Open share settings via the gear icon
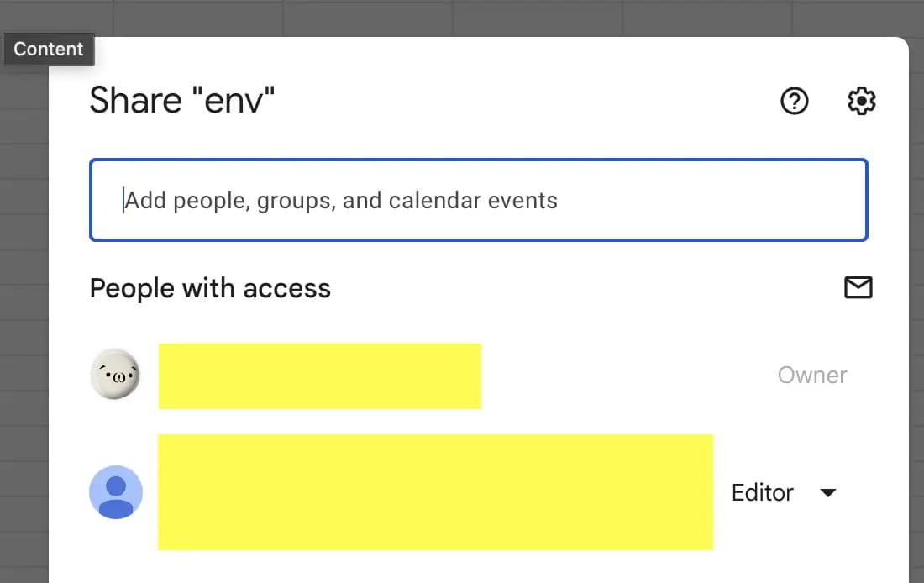Image resolution: width=924 pixels, height=583 pixels. pos(861,102)
